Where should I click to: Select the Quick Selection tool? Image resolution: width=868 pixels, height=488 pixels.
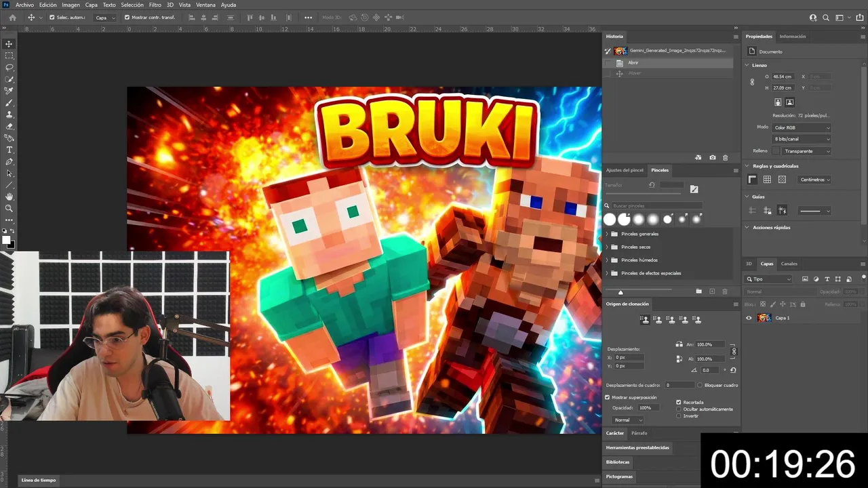[x=9, y=79]
